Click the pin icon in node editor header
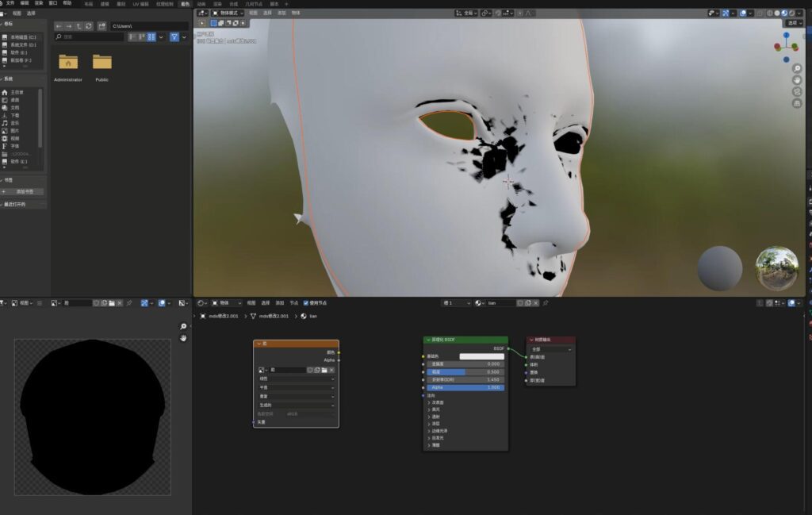The height and width of the screenshot is (515, 812). click(545, 303)
